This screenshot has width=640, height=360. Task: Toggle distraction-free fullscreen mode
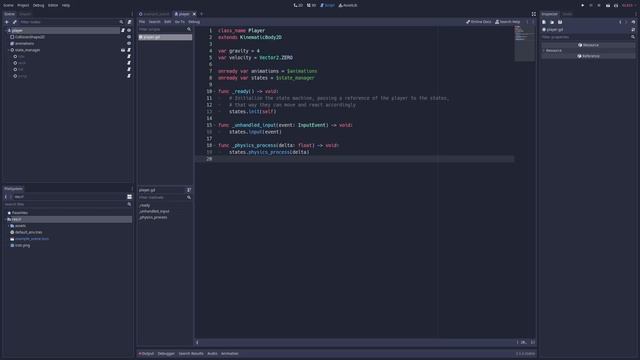click(533, 14)
